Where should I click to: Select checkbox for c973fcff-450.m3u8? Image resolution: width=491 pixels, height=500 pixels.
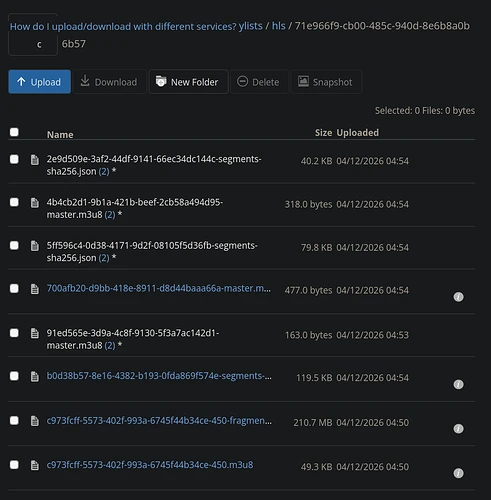pos(14,465)
